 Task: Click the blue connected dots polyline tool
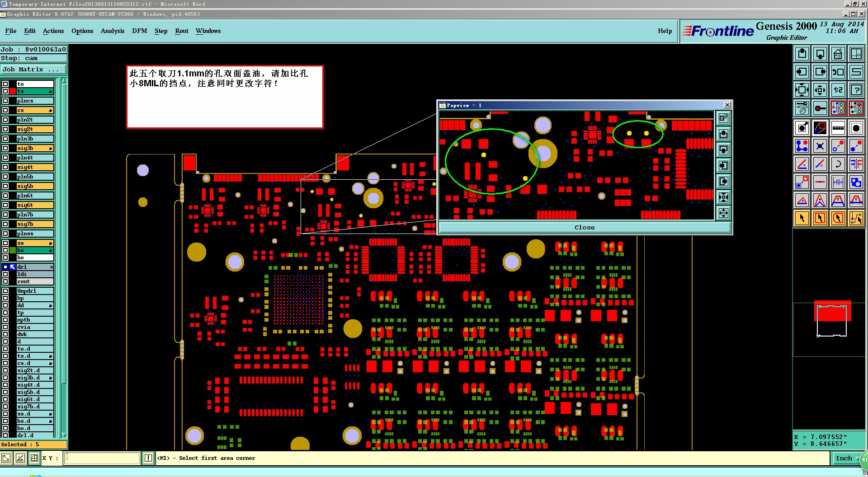coord(802,146)
